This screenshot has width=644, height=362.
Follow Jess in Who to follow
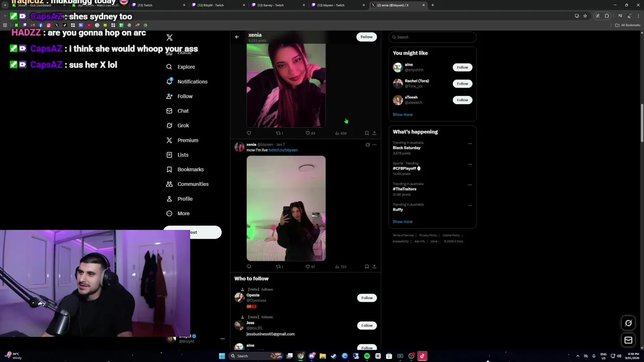(367, 325)
